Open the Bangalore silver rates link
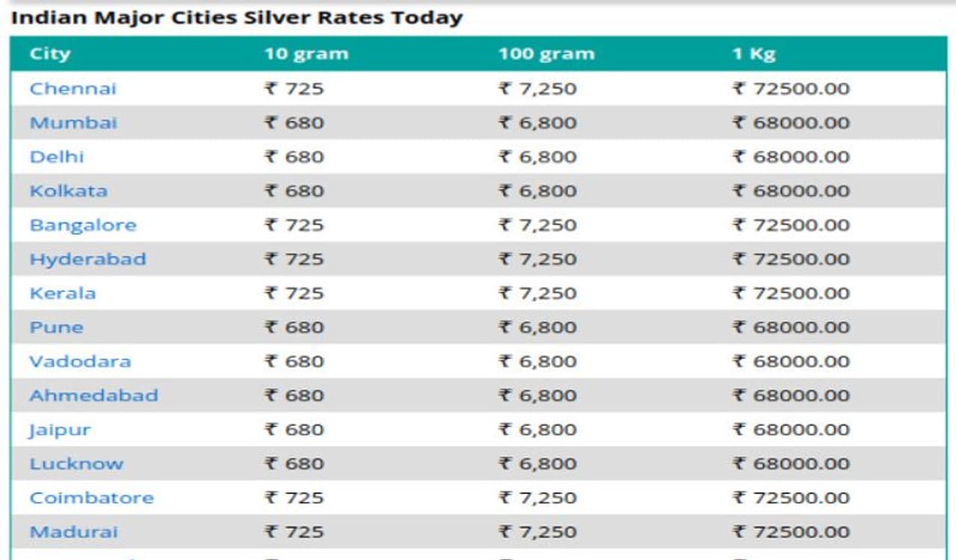This screenshot has width=956, height=560. [83, 225]
